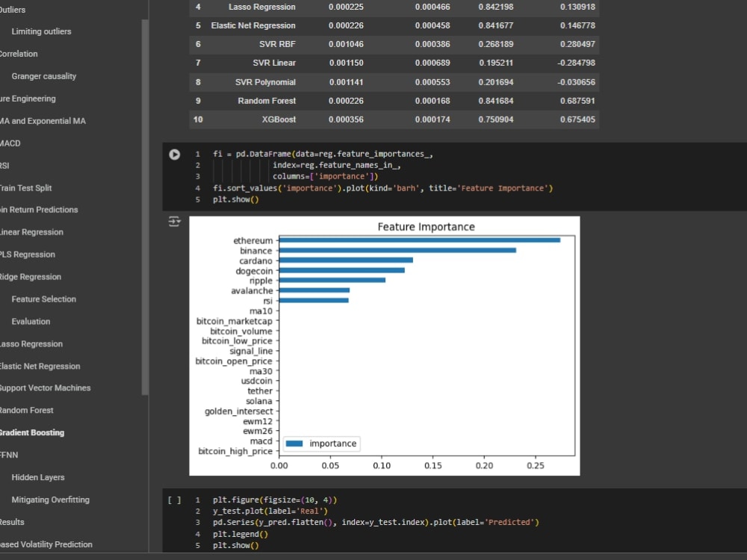Image resolution: width=747 pixels, height=560 pixels.
Task: Open Evaluation subsection
Action: [x=31, y=321]
